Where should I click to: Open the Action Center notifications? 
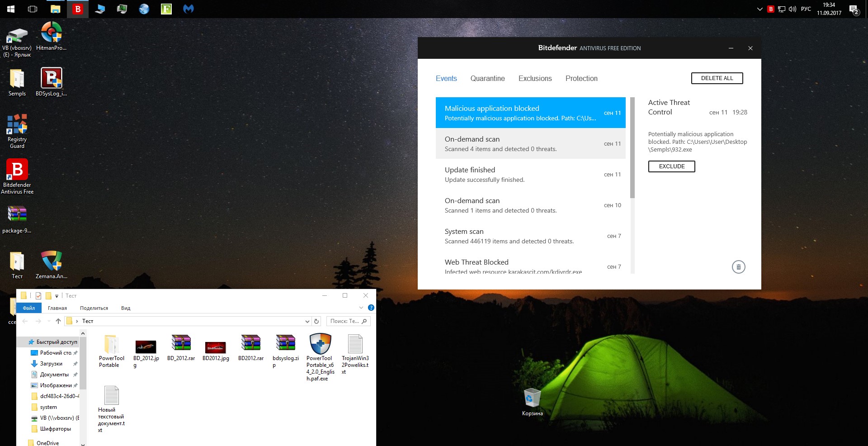tap(854, 9)
